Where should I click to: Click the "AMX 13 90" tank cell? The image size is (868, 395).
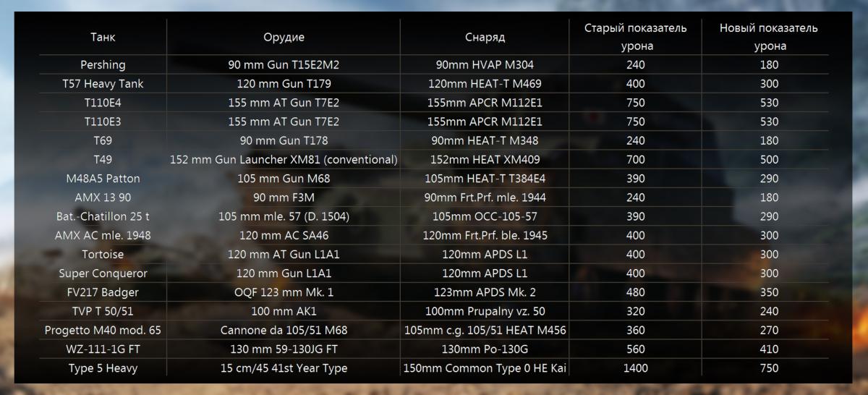click(103, 197)
